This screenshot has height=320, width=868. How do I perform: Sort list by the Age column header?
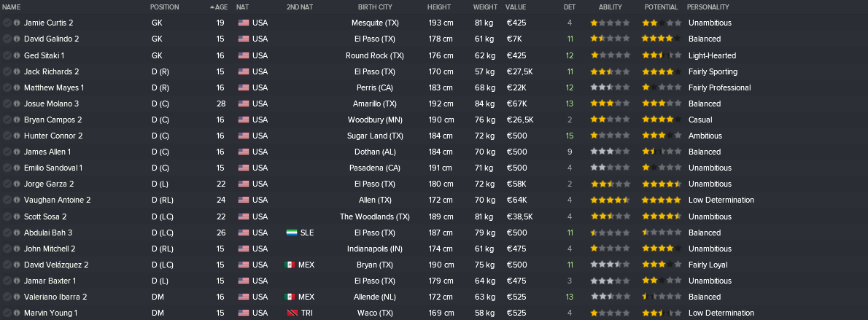[x=221, y=7]
